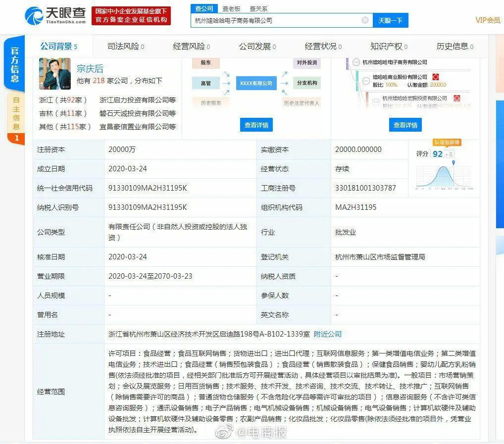Click business registration number 330181001303787
The image size is (504, 444).
tap(365, 188)
